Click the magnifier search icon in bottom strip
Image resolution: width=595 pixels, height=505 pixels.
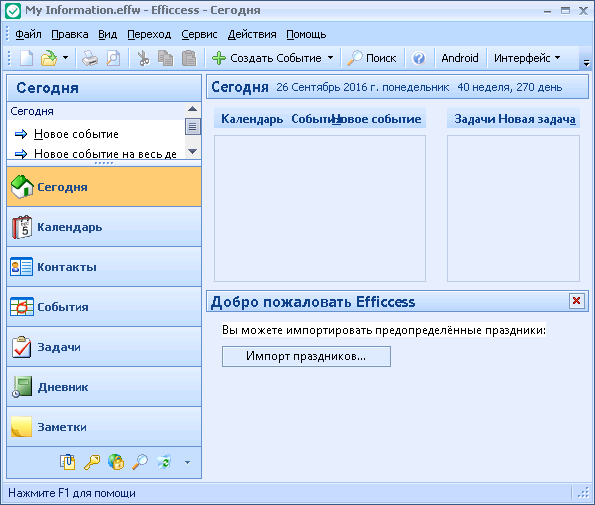click(x=140, y=462)
